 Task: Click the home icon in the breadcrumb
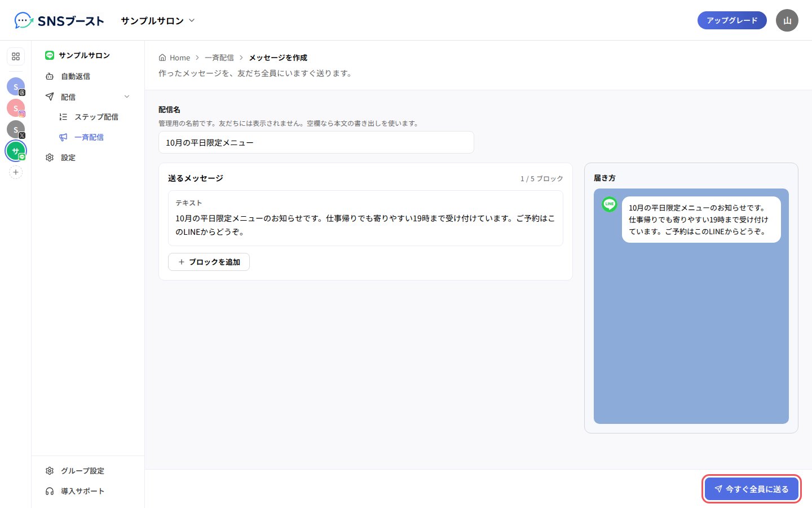coord(162,58)
